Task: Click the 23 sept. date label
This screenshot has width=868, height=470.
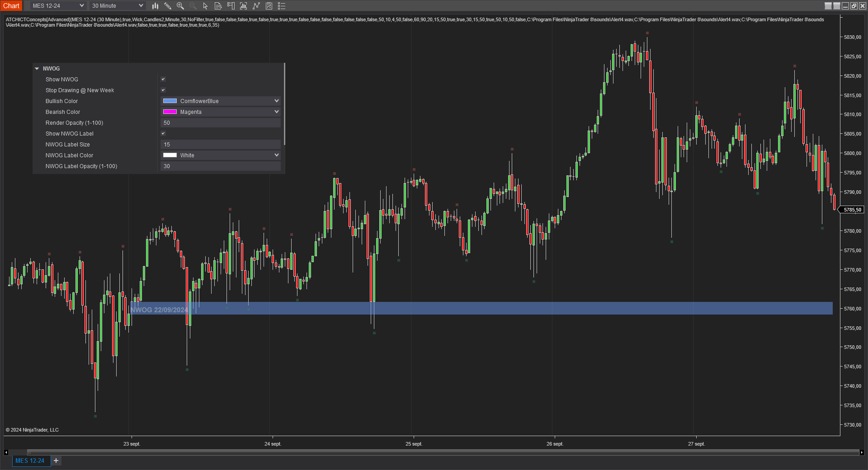Action: 132,444
